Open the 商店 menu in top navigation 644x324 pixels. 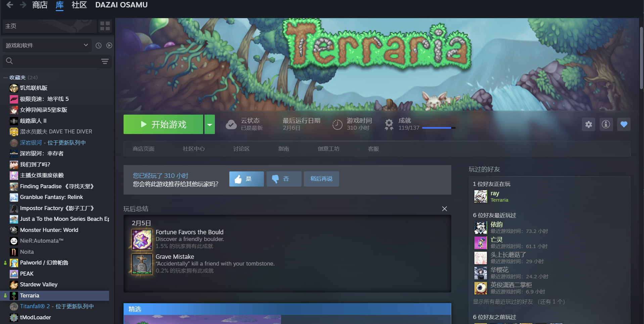[40, 5]
